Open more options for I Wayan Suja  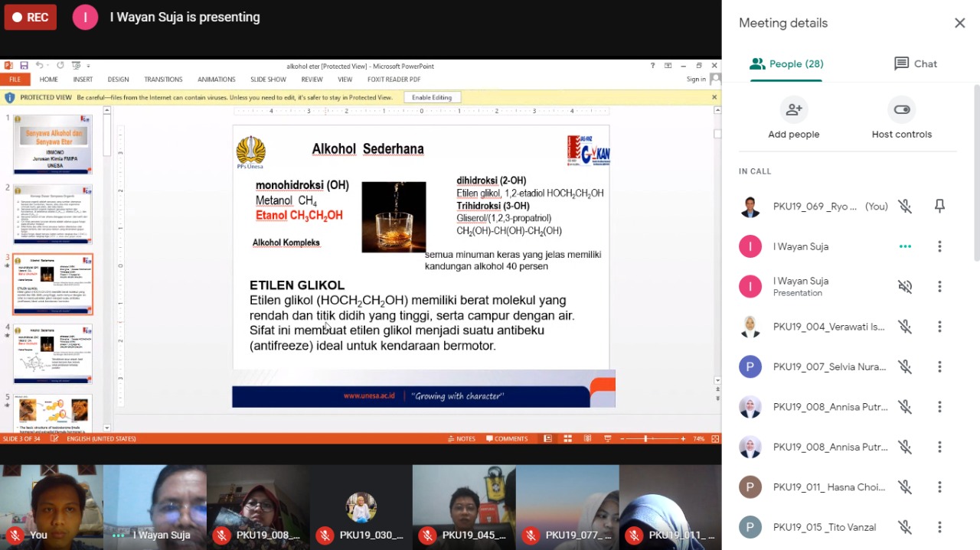[939, 246]
